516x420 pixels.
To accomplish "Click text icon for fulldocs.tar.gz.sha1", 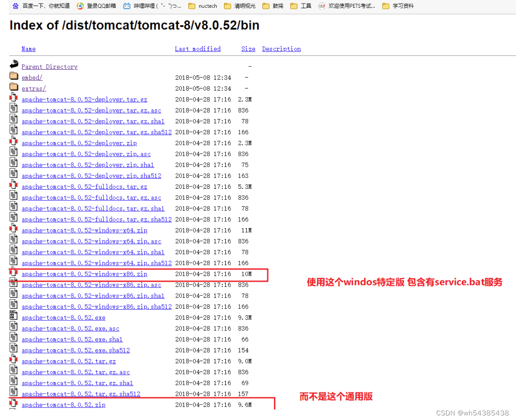I will click(14, 207).
